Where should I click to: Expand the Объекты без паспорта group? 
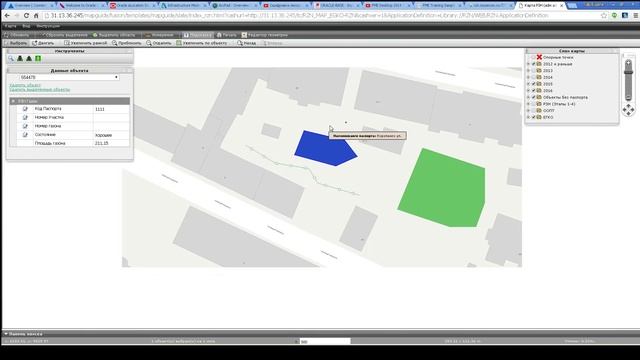529,97
